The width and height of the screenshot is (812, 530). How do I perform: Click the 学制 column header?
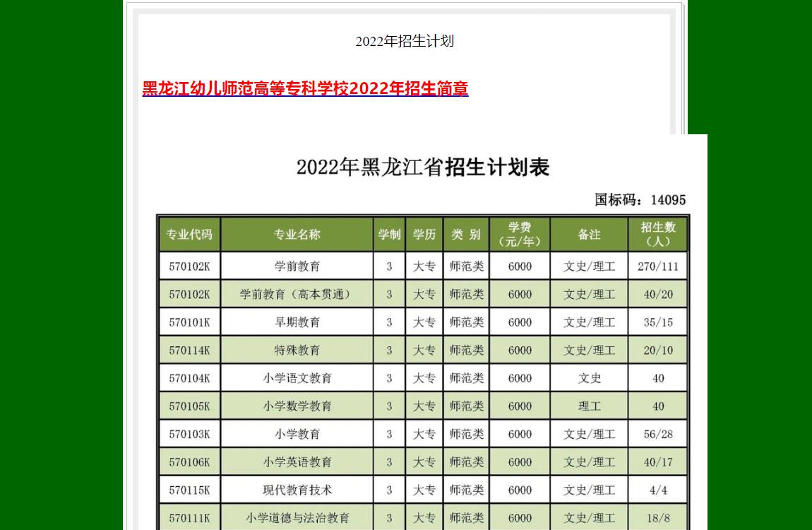point(390,234)
